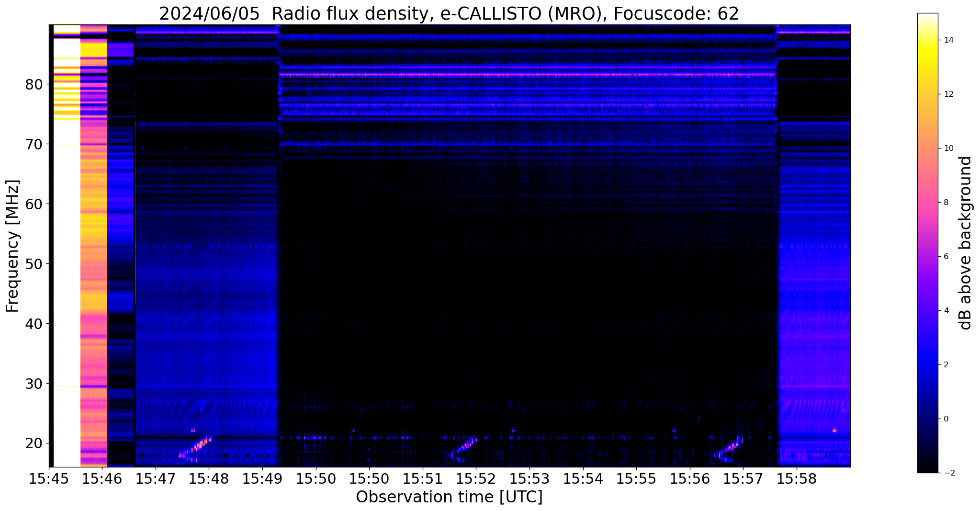Viewport: 980px width, 511px height.
Task: Click the 15:45 time tick label
Action: click(48, 479)
